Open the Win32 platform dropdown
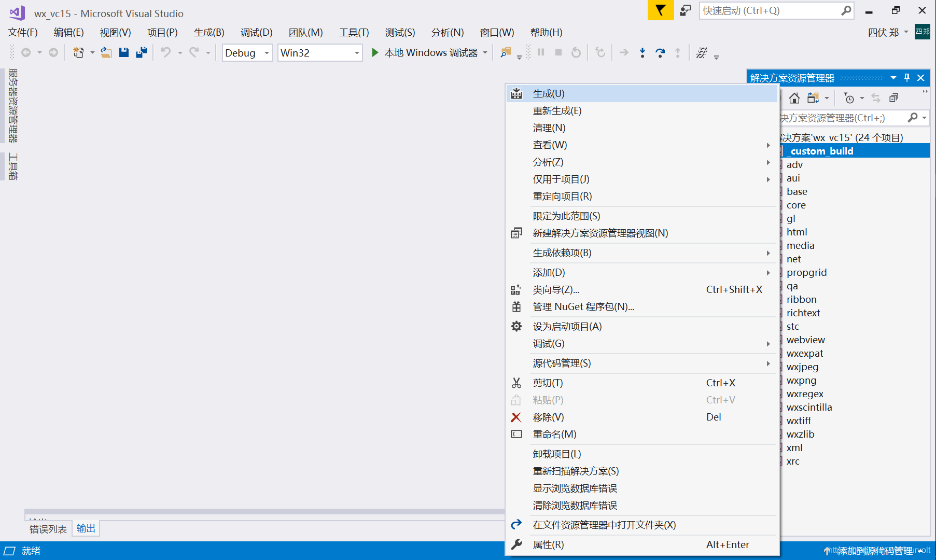Viewport: 936px width, 560px height. click(x=319, y=52)
